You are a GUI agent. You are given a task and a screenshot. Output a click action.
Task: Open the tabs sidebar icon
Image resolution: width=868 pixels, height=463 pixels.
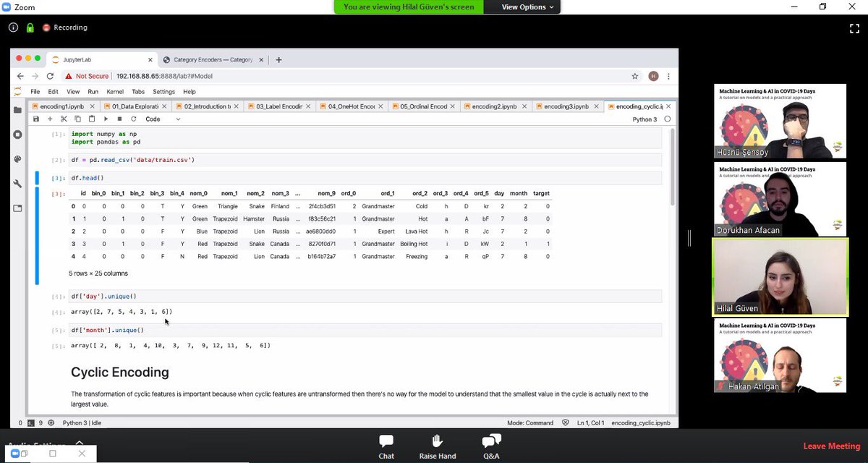pyautogui.click(x=18, y=208)
